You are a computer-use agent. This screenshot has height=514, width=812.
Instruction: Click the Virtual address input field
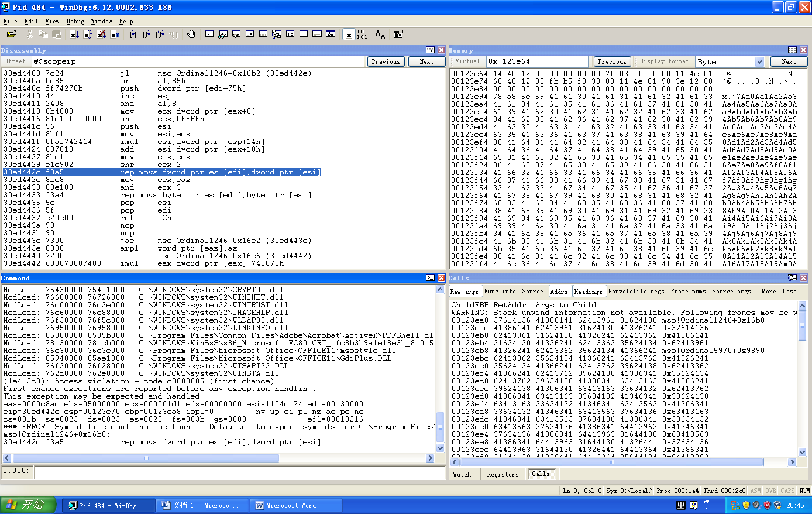536,61
